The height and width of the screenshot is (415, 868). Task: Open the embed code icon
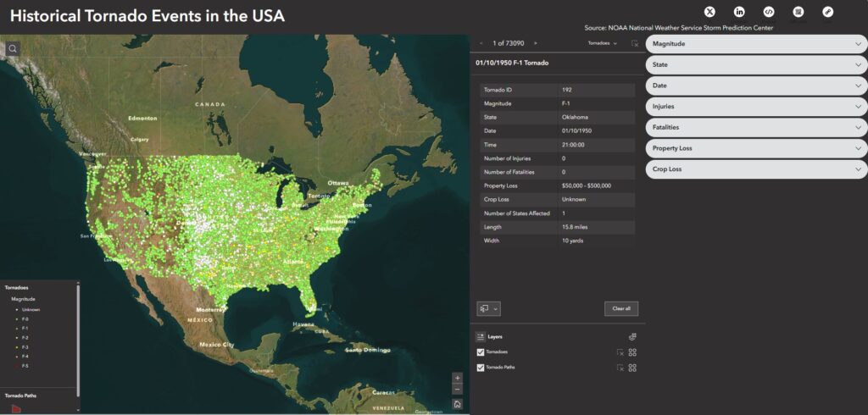tap(769, 12)
